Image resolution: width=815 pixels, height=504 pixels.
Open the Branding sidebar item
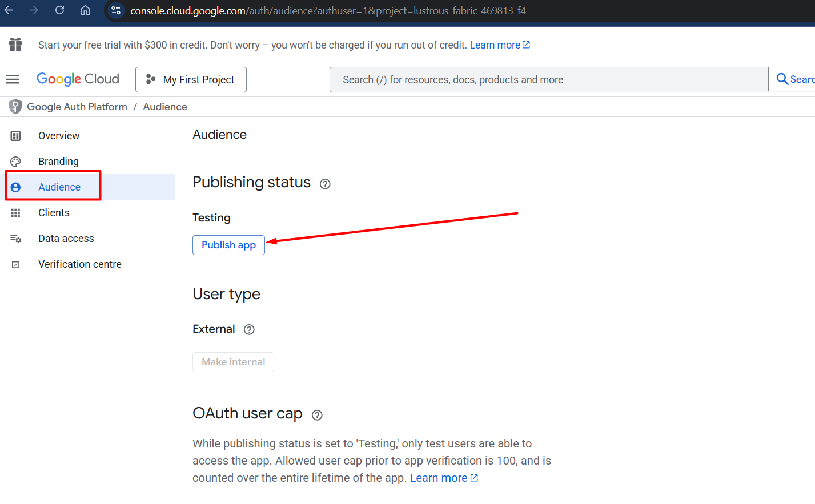click(x=87, y=162)
